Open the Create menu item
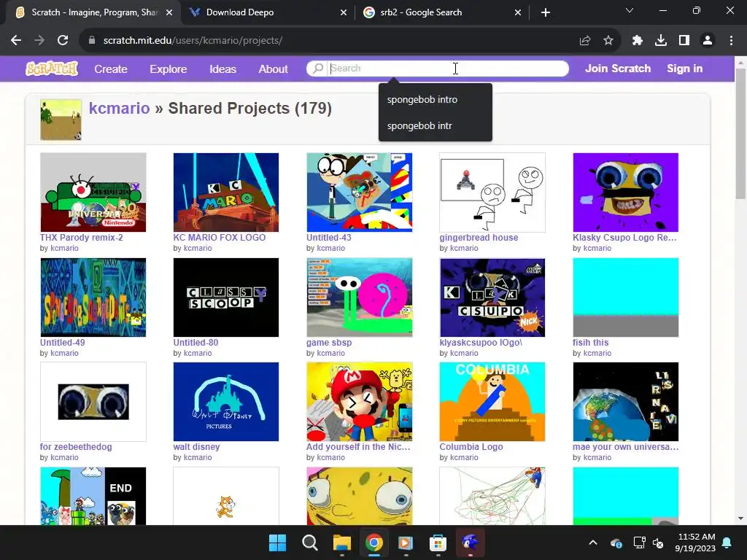This screenshot has height=560, width=747. [111, 69]
